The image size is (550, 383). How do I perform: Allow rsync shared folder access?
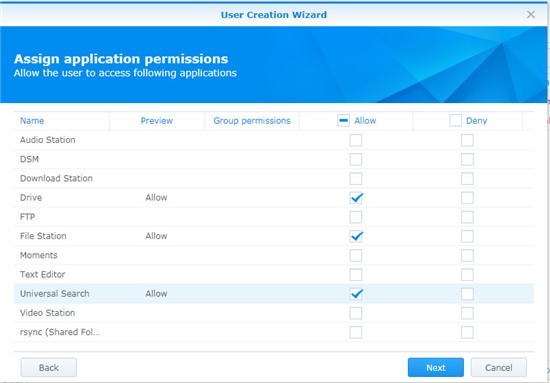point(356,332)
